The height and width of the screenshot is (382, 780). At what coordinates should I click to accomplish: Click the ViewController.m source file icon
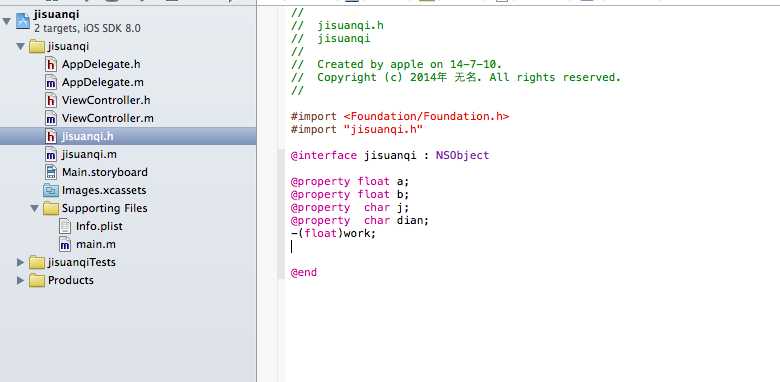51,118
